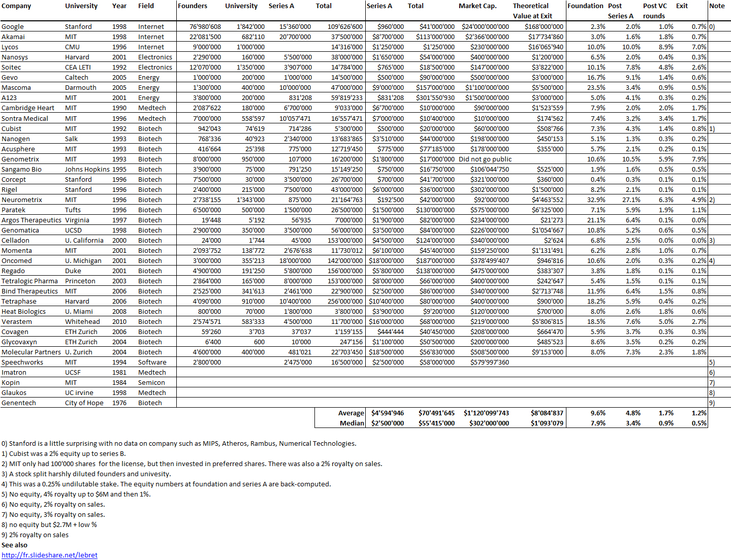Click the Glycovaxyn company cell

19,342
